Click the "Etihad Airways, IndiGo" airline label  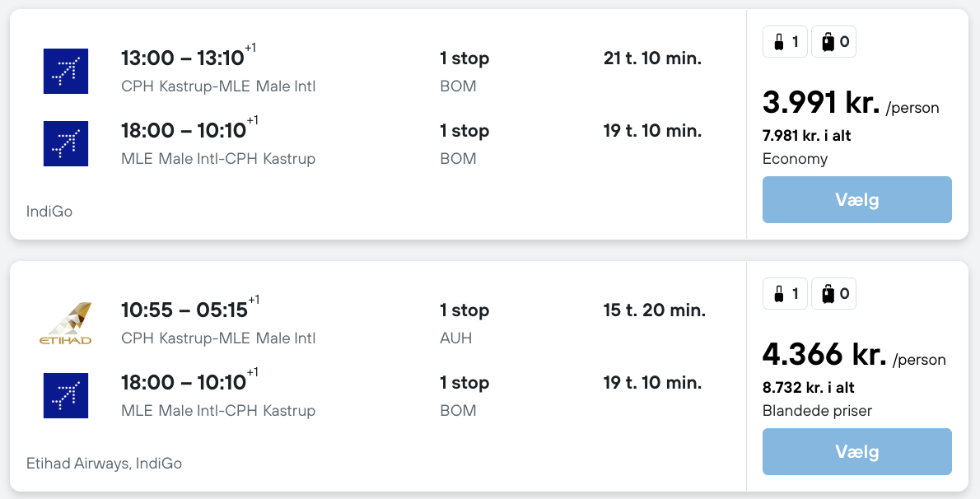[104, 464]
